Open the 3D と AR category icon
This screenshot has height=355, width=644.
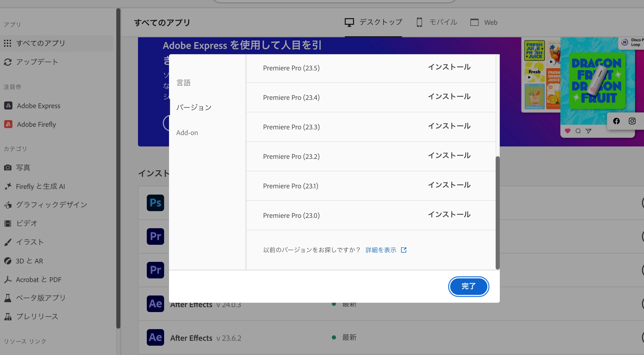pos(8,261)
